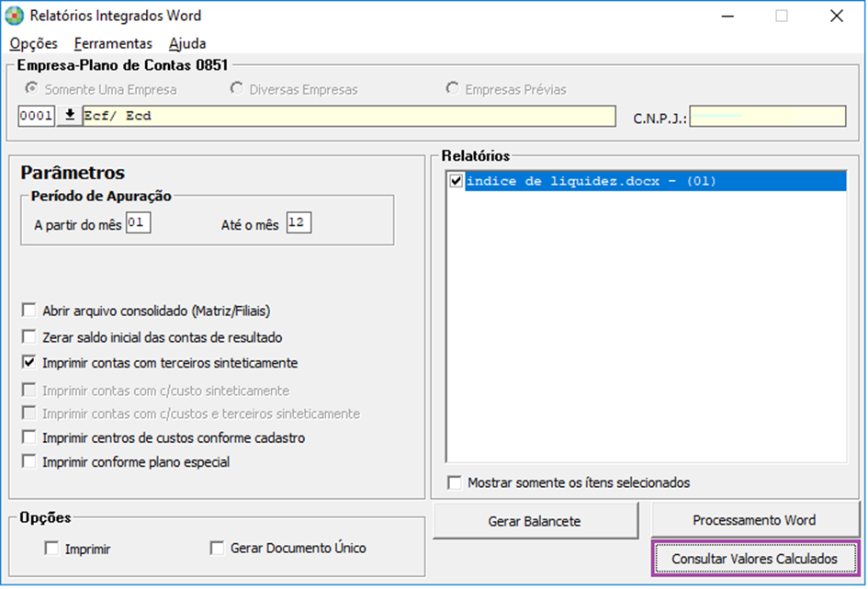Click the Gerar Balancete button
The image size is (868, 589).
click(535, 521)
